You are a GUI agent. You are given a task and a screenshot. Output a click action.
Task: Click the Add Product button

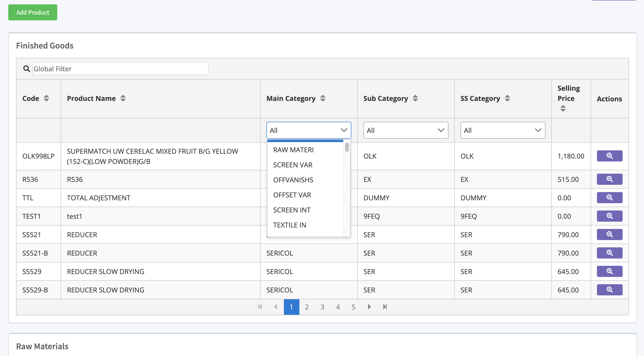coord(33,12)
